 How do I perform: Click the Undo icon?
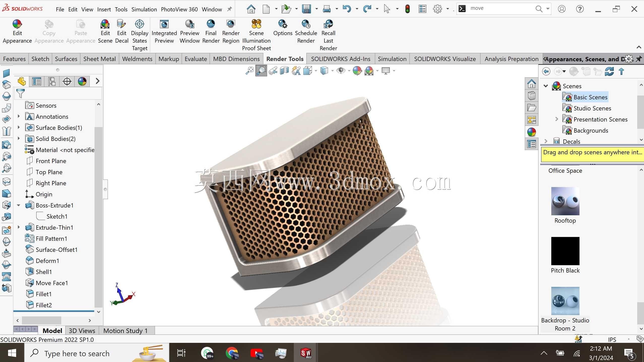[x=347, y=9]
